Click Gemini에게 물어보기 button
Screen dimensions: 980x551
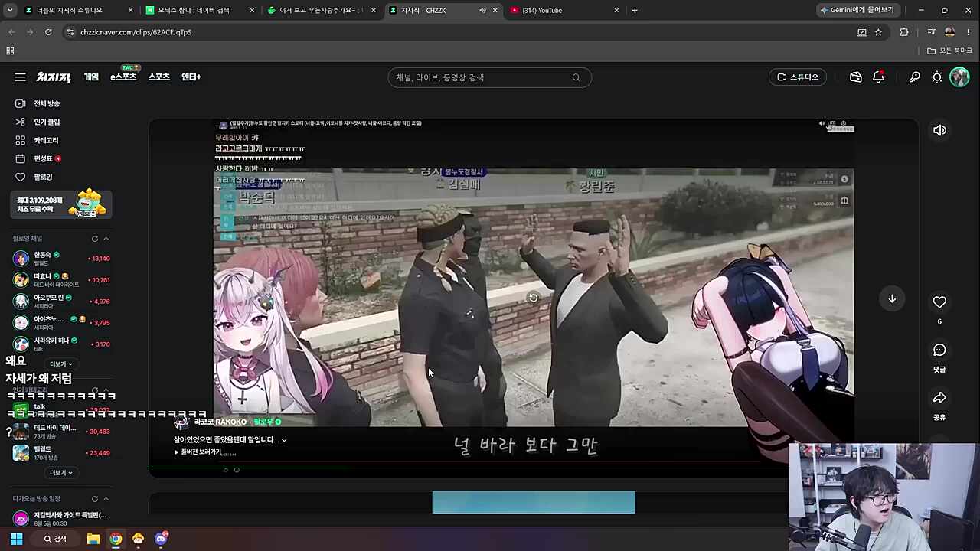pyautogui.click(x=857, y=10)
